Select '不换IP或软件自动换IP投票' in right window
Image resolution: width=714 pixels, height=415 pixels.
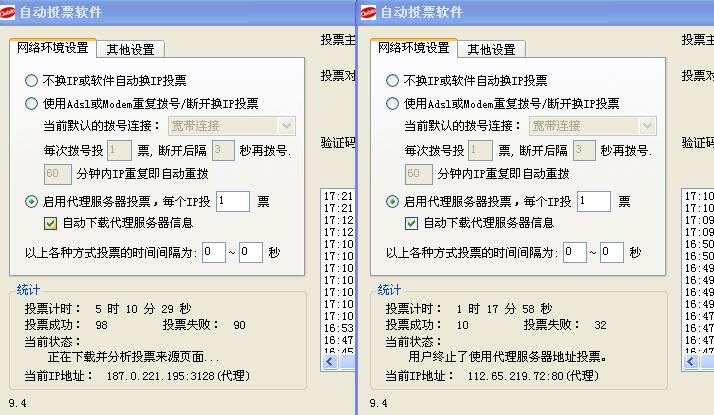[x=393, y=81]
